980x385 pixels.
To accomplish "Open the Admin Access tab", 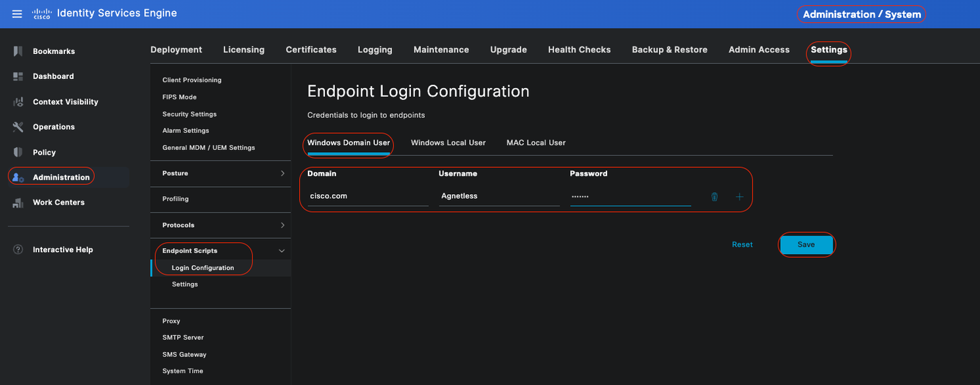I will click(759, 49).
